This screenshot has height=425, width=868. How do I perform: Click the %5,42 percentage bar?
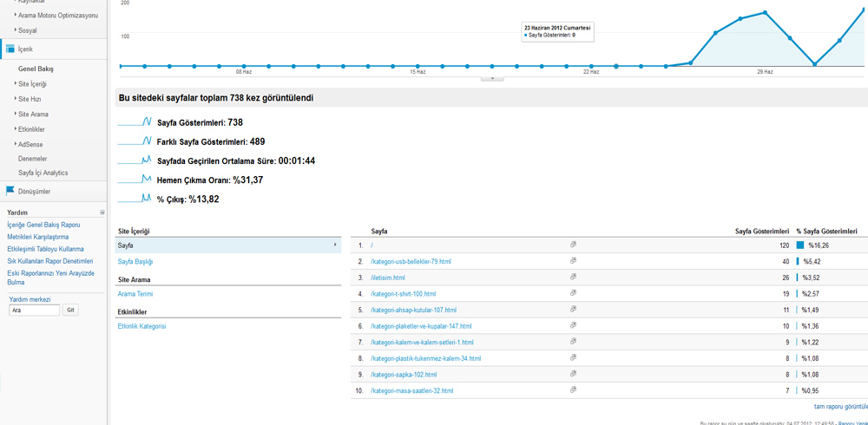point(798,261)
